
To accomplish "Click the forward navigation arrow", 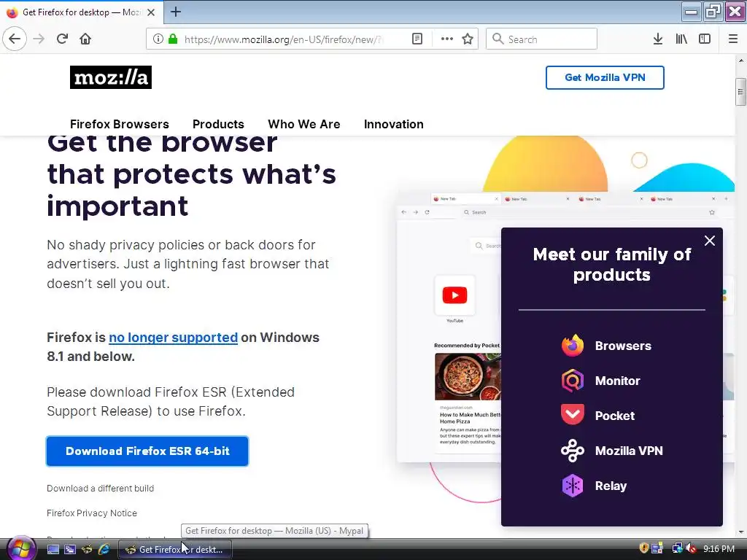I will 39,39.
